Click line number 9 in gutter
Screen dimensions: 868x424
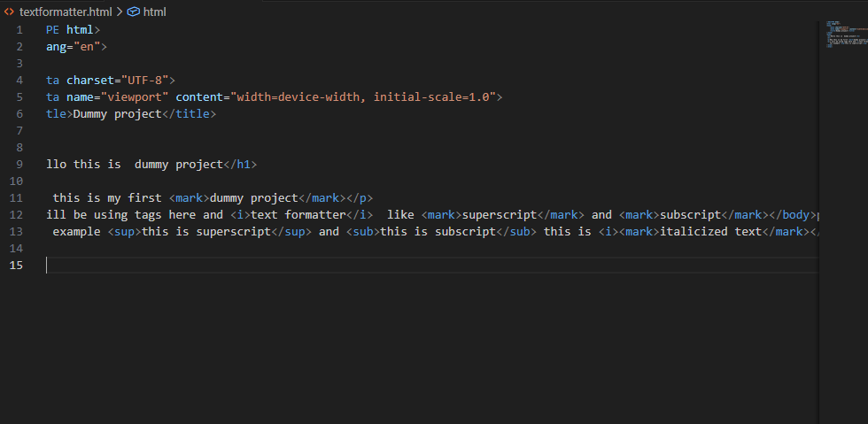coord(19,165)
